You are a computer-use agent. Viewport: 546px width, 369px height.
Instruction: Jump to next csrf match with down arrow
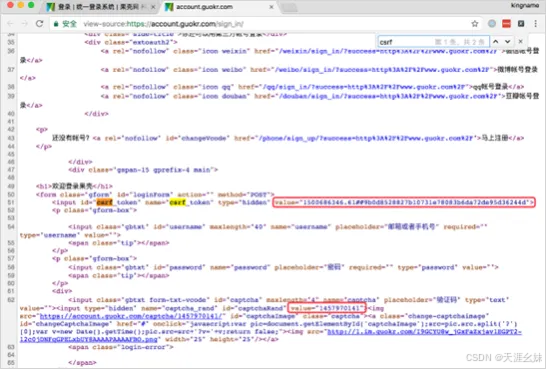point(508,42)
